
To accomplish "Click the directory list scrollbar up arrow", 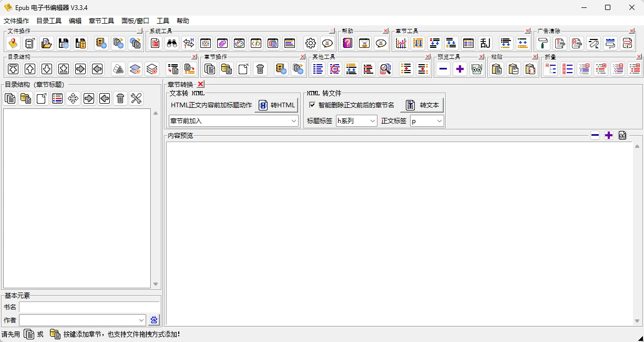I will click(x=156, y=113).
